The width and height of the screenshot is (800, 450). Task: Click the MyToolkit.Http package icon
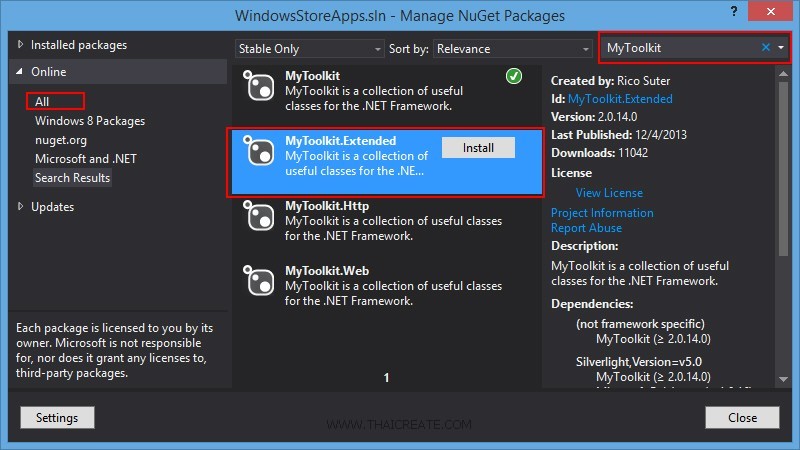point(261,219)
